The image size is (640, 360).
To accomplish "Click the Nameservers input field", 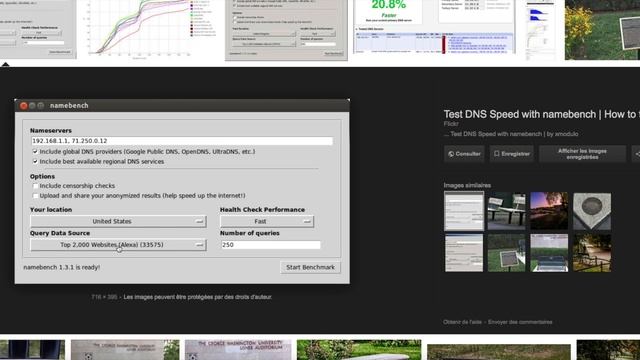I will [182, 141].
